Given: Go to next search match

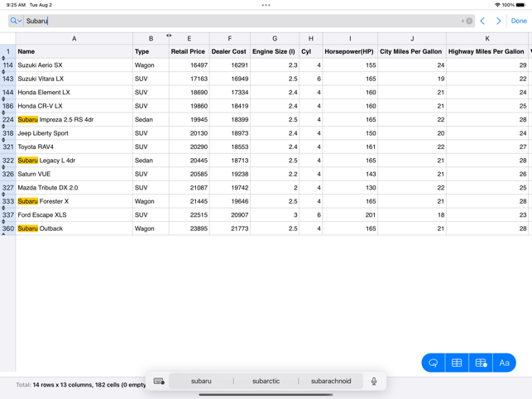Looking at the screenshot, I should tap(498, 21).
